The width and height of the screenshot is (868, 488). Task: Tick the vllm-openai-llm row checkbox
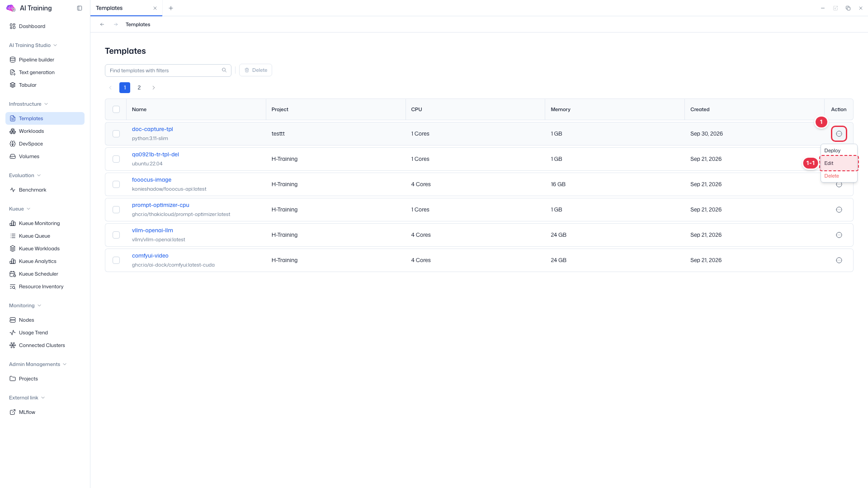[x=116, y=235]
